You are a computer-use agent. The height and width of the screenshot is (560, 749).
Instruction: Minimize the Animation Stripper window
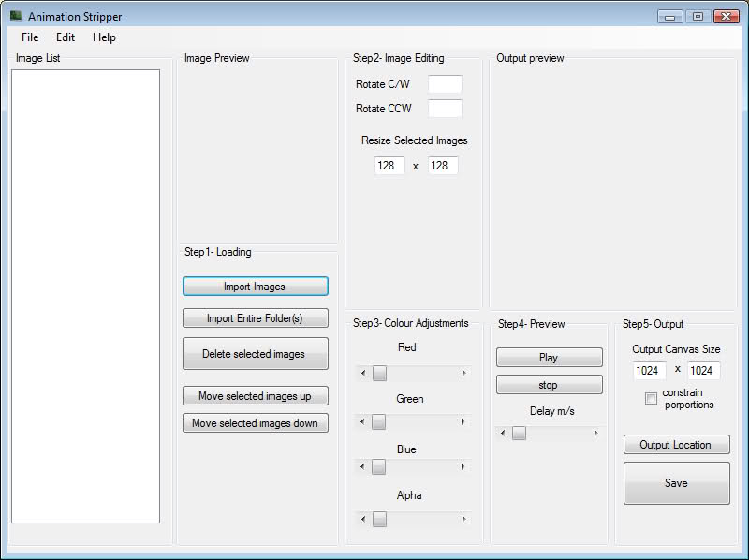pos(670,17)
